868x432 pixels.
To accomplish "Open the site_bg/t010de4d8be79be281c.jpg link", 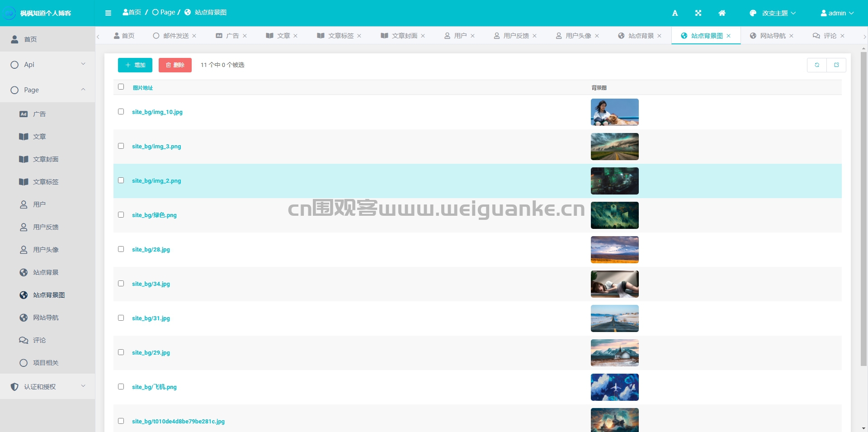I will 178,422.
